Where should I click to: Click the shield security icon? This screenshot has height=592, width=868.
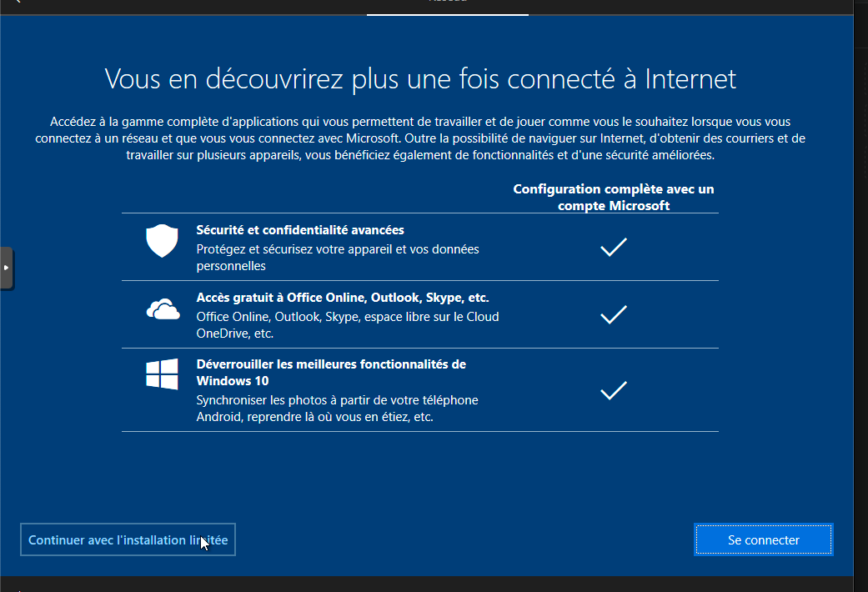pos(163,242)
